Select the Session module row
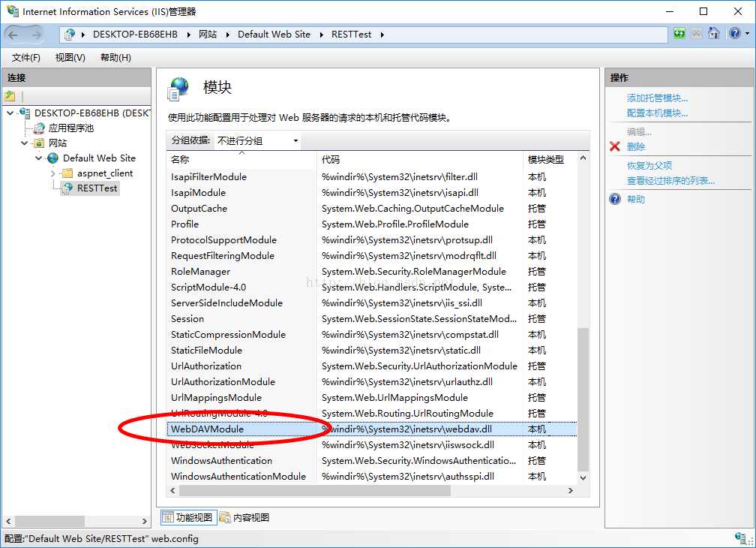 (x=372, y=319)
